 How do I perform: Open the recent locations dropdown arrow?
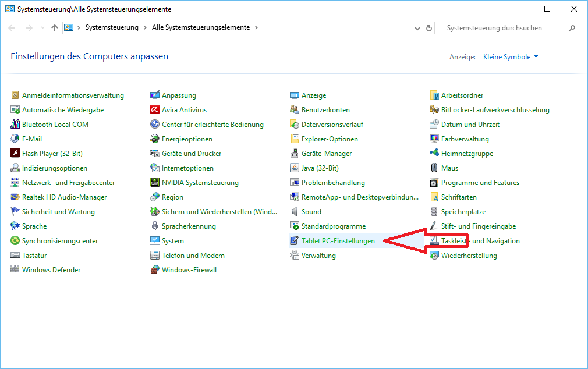[42, 28]
